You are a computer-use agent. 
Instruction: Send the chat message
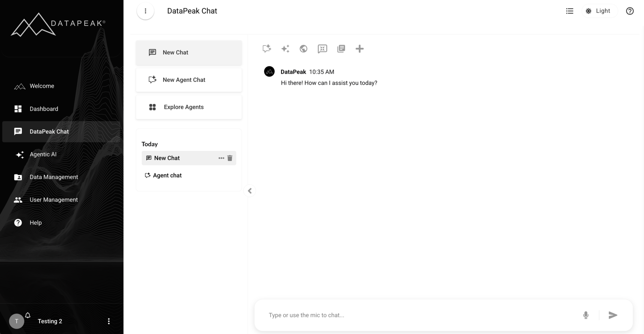[x=613, y=315]
